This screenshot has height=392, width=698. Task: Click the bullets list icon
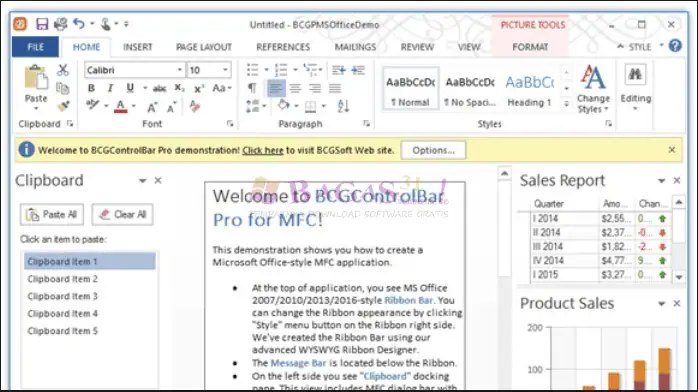[252, 70]
